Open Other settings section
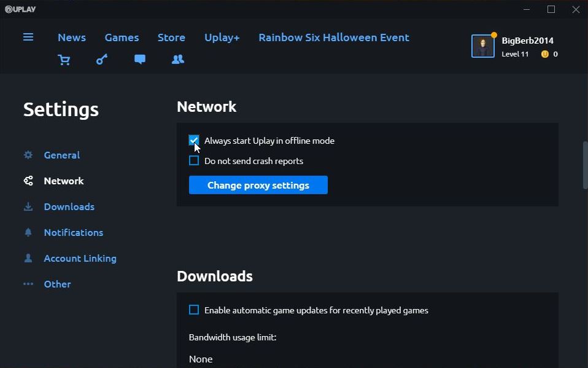This screenshot has width=588, height=368. 57,284
